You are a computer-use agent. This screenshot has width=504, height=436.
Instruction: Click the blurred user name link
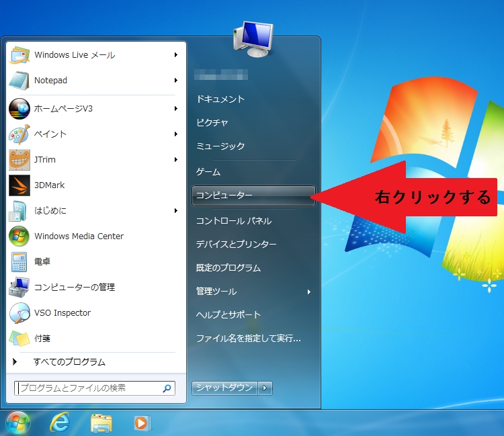[x=221, y=75]
